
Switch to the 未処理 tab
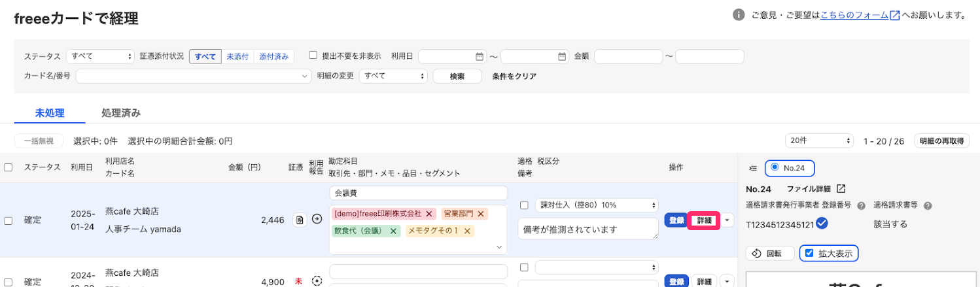(x=50, y=112)
